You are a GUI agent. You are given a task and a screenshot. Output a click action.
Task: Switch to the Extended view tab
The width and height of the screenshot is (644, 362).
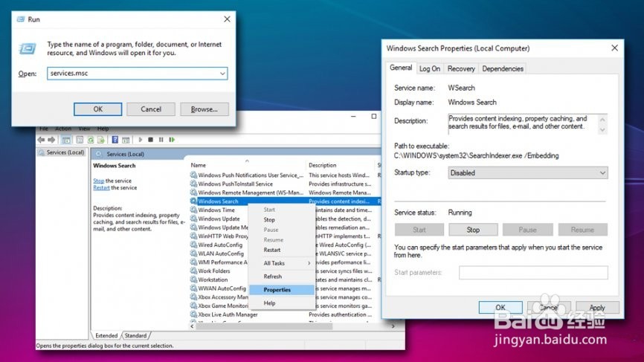point(106,335)
